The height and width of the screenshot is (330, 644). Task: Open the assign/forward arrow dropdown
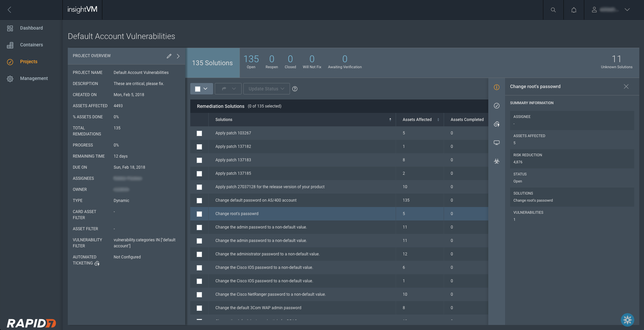click(228, 89)
